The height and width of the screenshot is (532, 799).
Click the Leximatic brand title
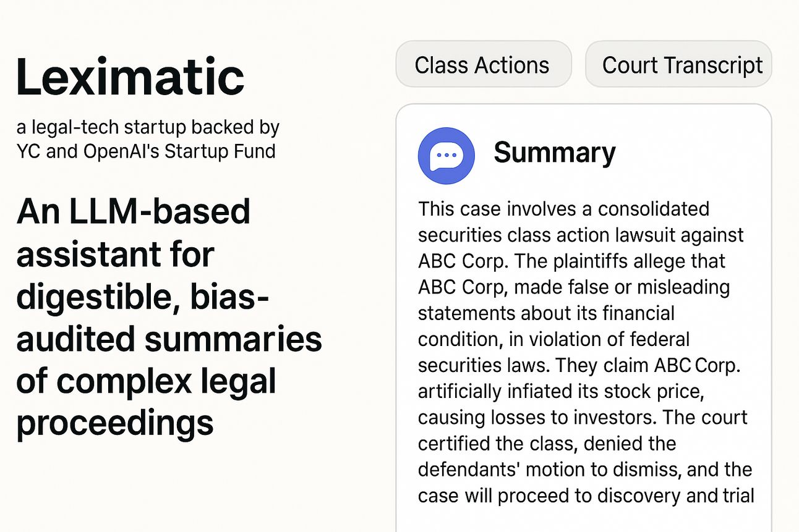click(130, 77)
